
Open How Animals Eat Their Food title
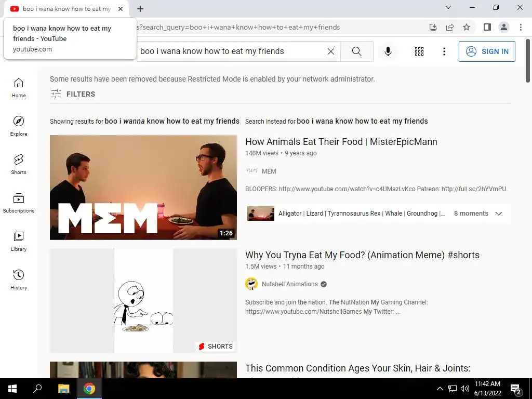(341, 141)
